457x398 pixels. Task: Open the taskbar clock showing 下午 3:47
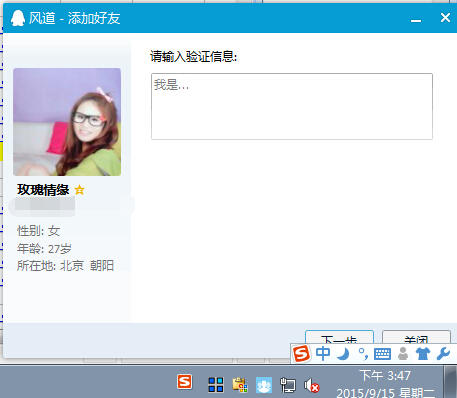click(x=385, y=376)
